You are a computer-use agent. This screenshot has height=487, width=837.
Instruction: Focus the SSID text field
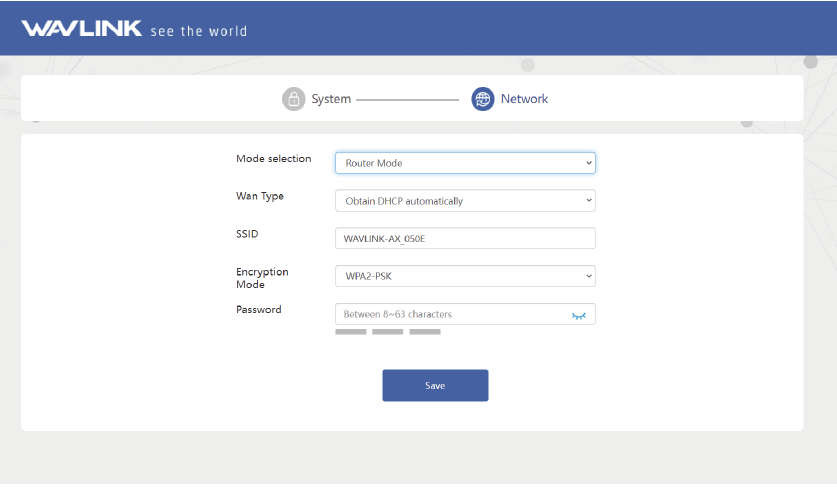pos(465,239)
